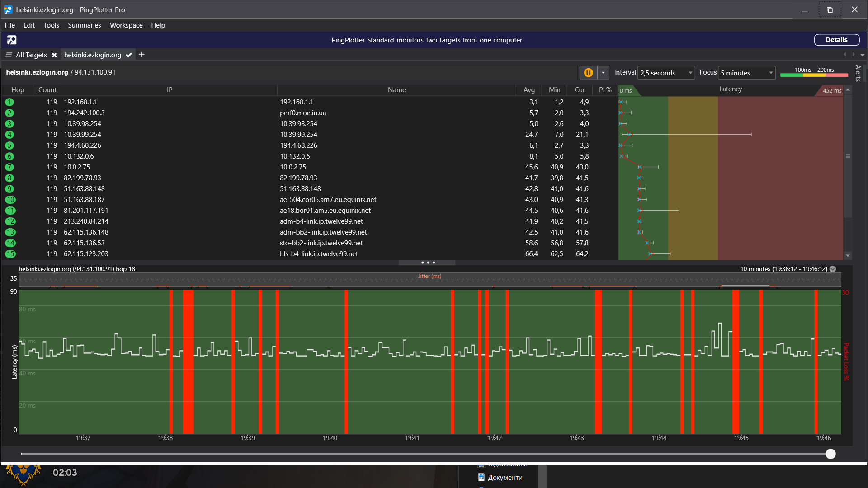Select hop 10 green circle icon
Viewport: 868px width, 488px height.
pos(10,200)
